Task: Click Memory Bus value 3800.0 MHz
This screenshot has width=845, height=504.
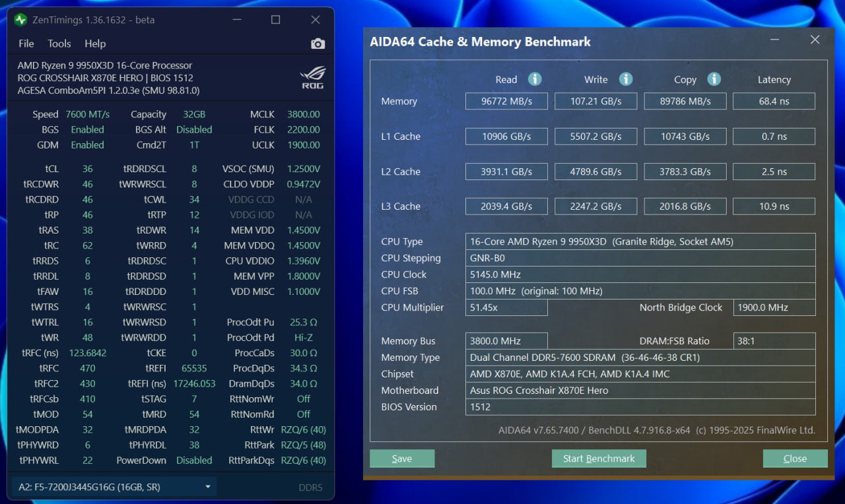Action: 506,341
